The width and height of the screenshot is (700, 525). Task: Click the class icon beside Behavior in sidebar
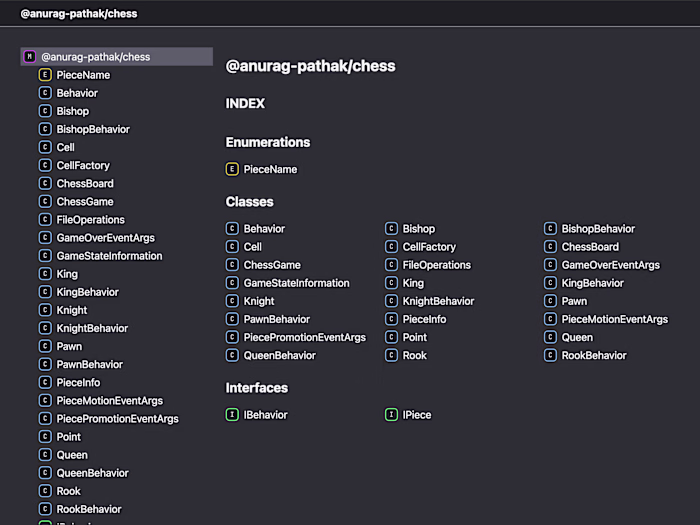tap(45, 93)
